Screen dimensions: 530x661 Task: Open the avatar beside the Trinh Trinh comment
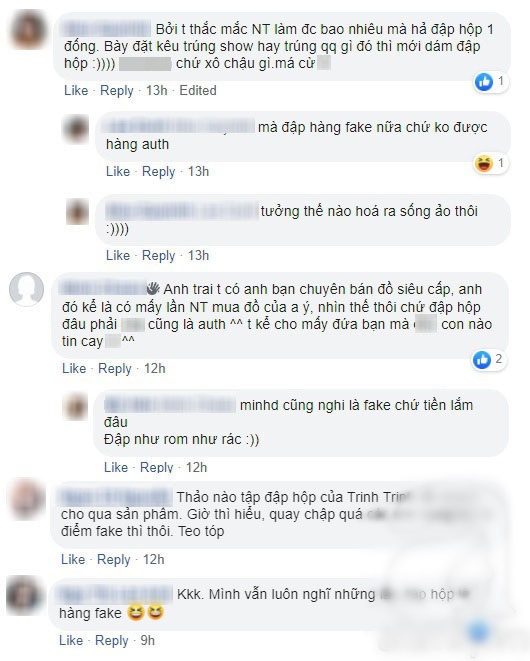(x=28, y=499)
